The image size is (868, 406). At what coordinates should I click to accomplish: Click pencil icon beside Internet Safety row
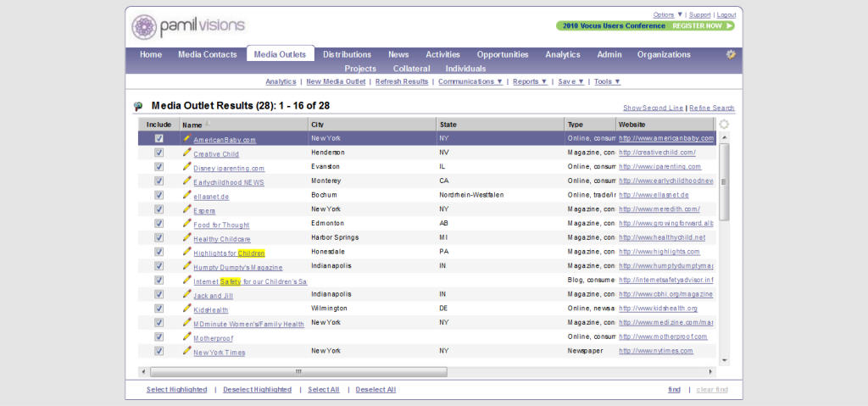pyautogui.click(x=187, y=280)
